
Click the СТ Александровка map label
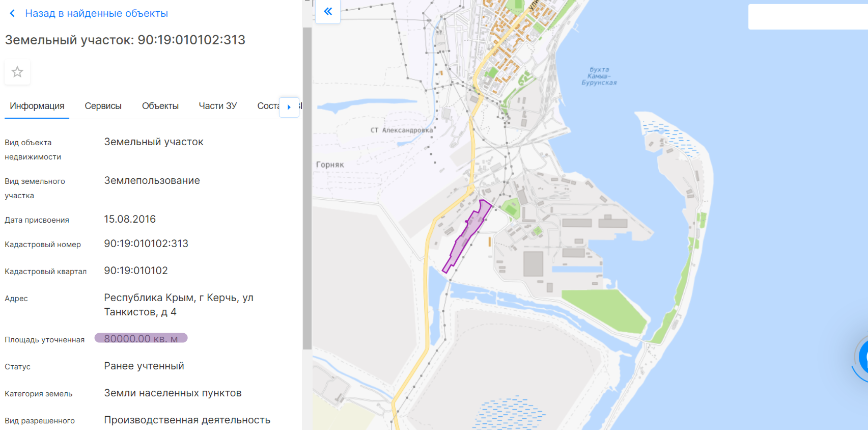coord(401,130)
